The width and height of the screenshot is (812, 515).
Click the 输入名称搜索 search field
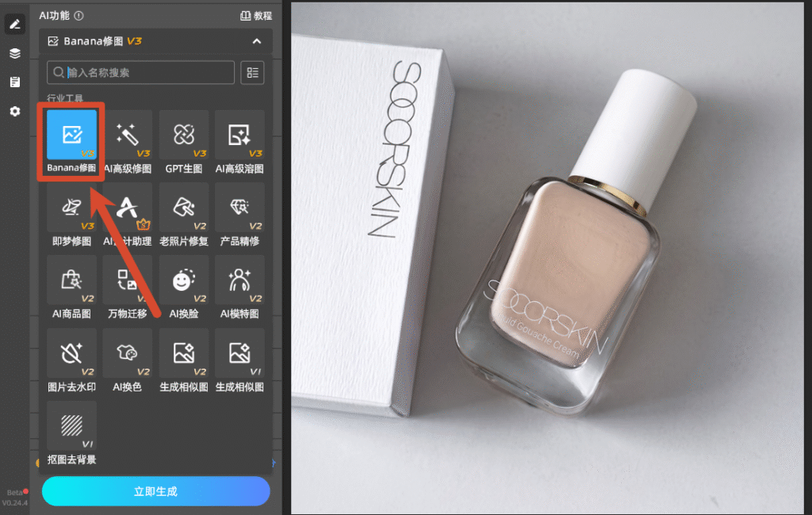pyautogui.click(x=140, y=72)
